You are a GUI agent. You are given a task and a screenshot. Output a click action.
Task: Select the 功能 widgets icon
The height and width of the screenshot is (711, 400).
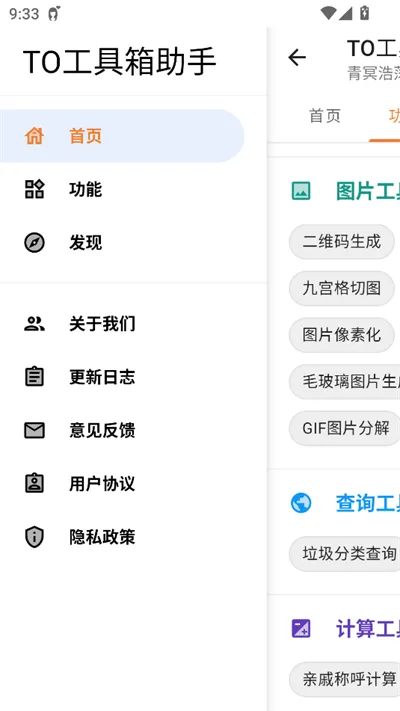tap(34, 189)
